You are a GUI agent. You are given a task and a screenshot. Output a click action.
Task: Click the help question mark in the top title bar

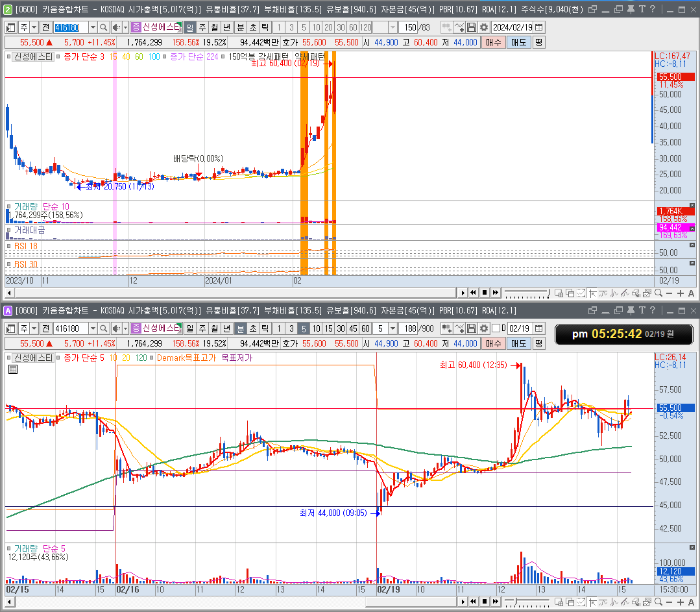[x=653, y=9]
